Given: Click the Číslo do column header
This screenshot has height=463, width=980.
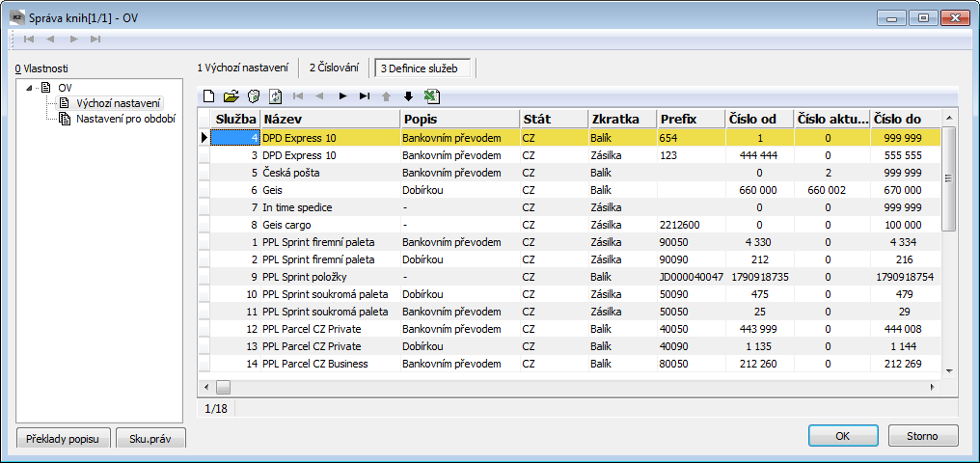Looking at the screenshot, I should pos(906,118).
